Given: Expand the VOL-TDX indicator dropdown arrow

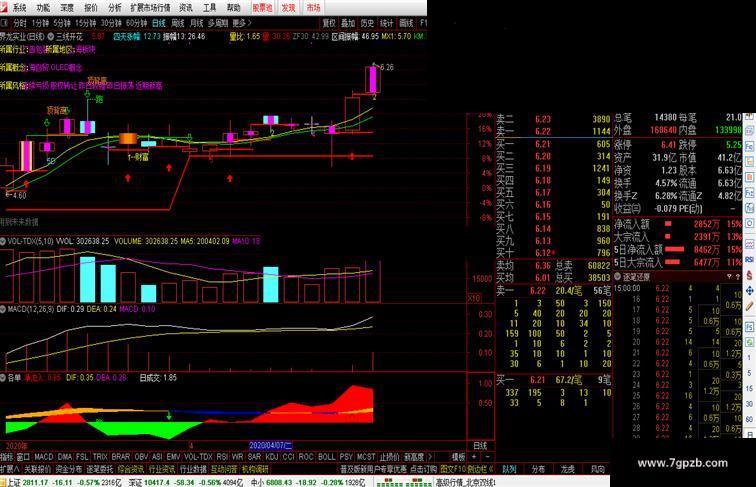Looking at the screenshot, I should [3, 241].
